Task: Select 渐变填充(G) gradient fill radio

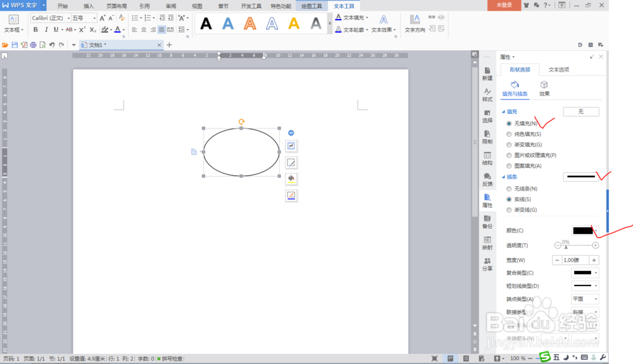Action: (509, 144)
